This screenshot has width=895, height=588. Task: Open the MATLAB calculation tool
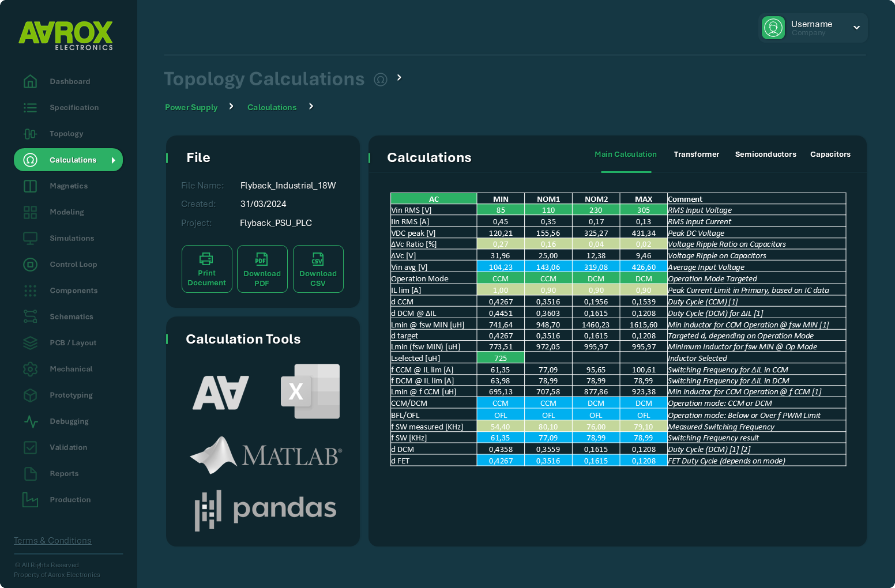coord(265,455)
